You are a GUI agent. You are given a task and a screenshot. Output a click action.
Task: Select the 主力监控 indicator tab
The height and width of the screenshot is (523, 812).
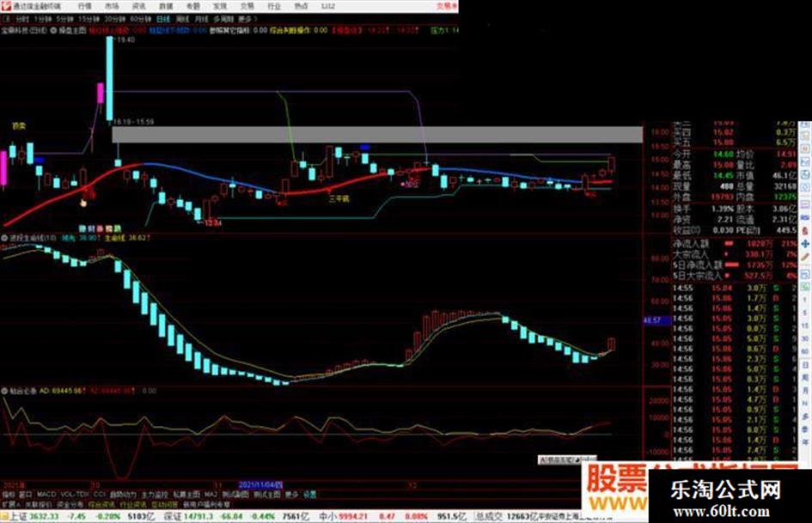pyautogui.click(x=155, y=495)
